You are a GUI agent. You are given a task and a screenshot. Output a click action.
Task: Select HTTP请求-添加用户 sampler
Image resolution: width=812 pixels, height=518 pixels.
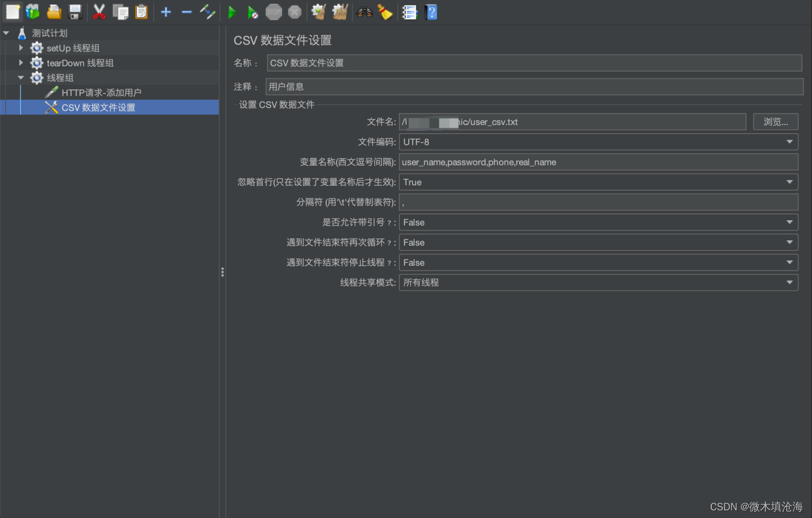coord(101,93)
